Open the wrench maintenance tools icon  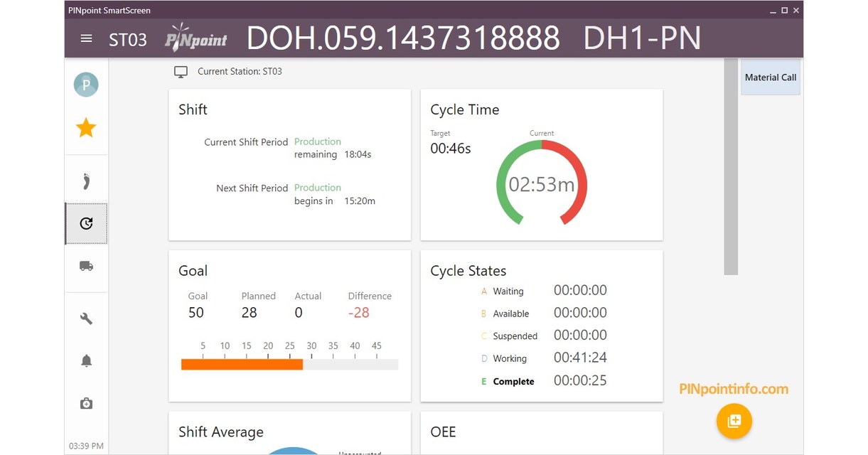85,317
